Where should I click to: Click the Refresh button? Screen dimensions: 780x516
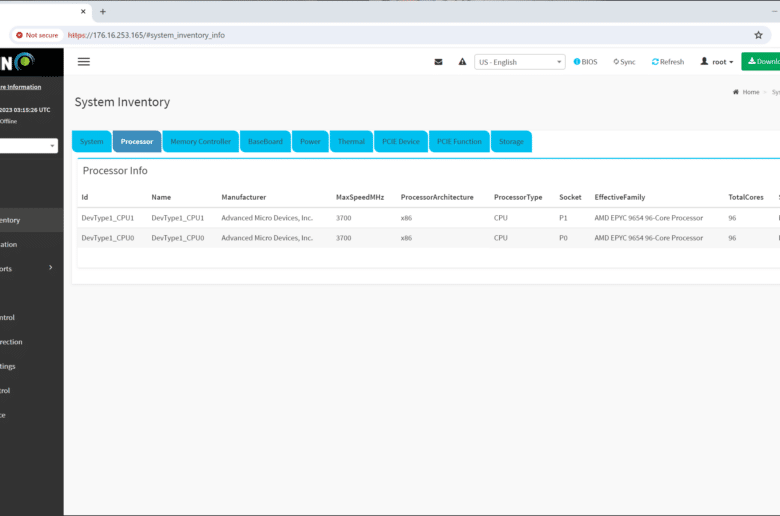point(668,62)
